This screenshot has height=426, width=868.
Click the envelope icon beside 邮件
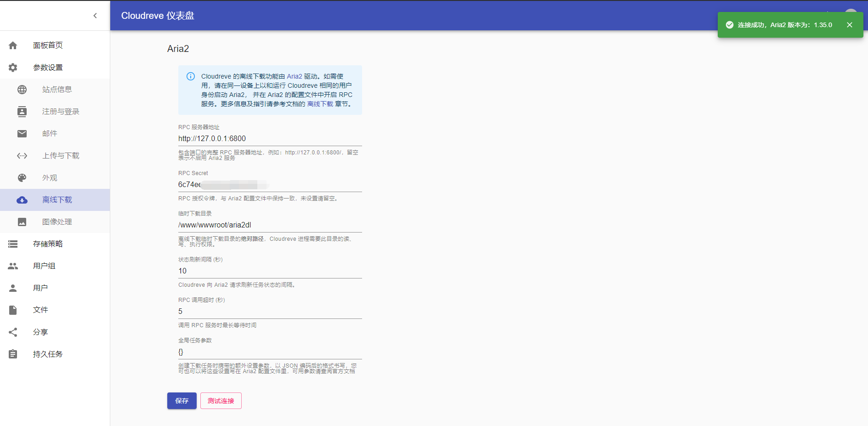pyautogui.click(x=22, y=134)
